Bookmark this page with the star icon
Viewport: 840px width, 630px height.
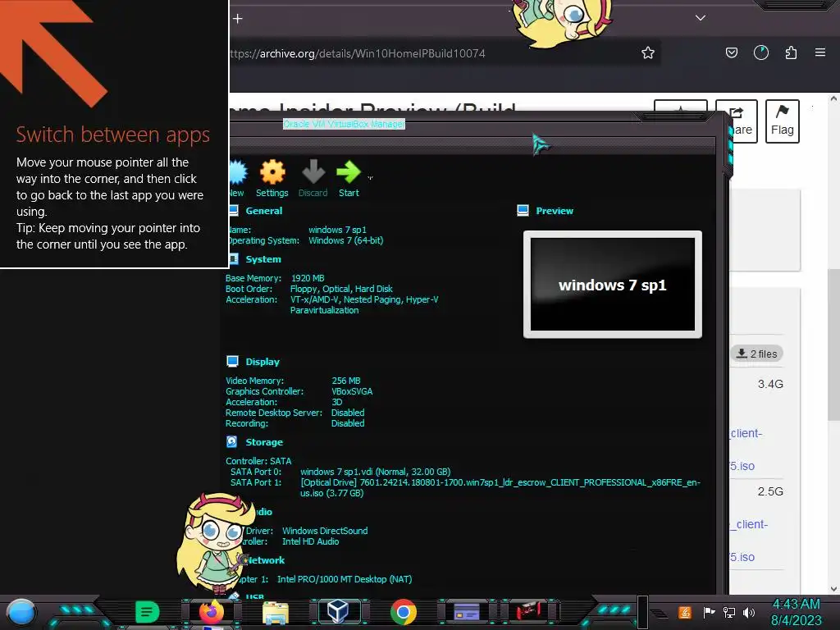(648, 52)
